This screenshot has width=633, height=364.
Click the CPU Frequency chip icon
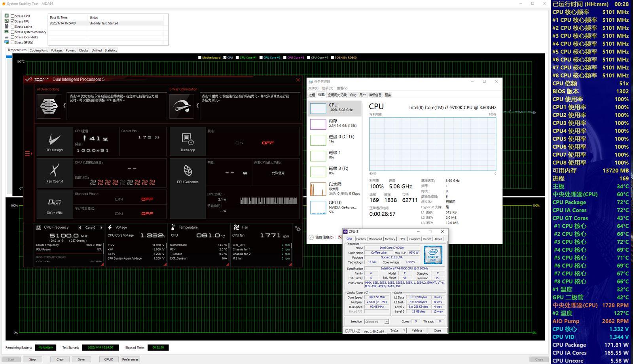(38, 227)
